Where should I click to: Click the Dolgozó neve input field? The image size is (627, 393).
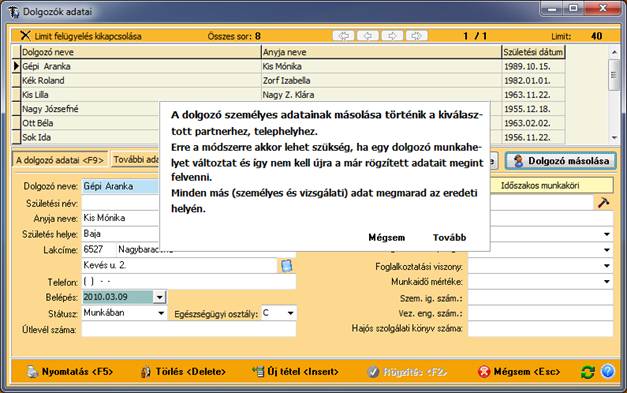point(121,186)
